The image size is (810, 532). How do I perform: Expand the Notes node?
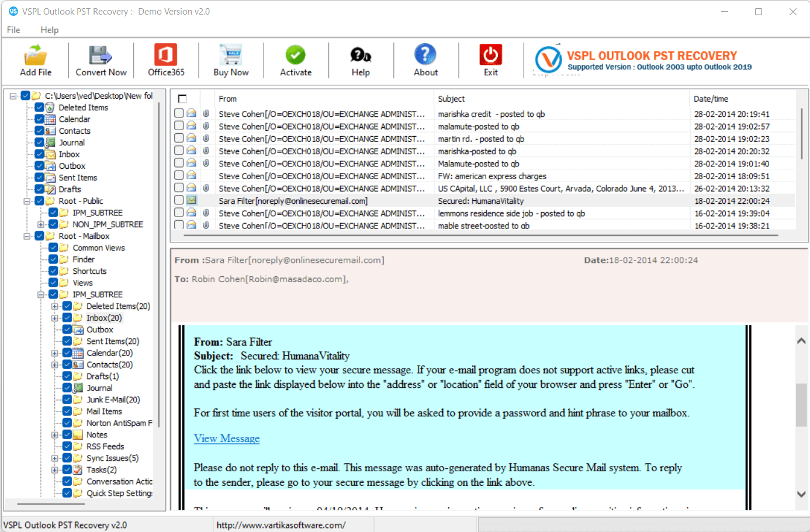(x=54, y=434)
